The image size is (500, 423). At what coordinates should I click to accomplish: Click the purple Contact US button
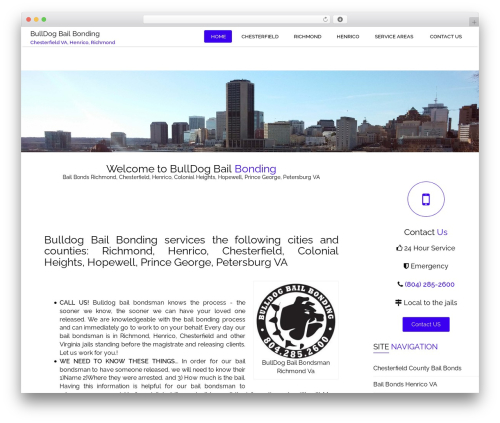pyautogui.click(x=426, y=324)
